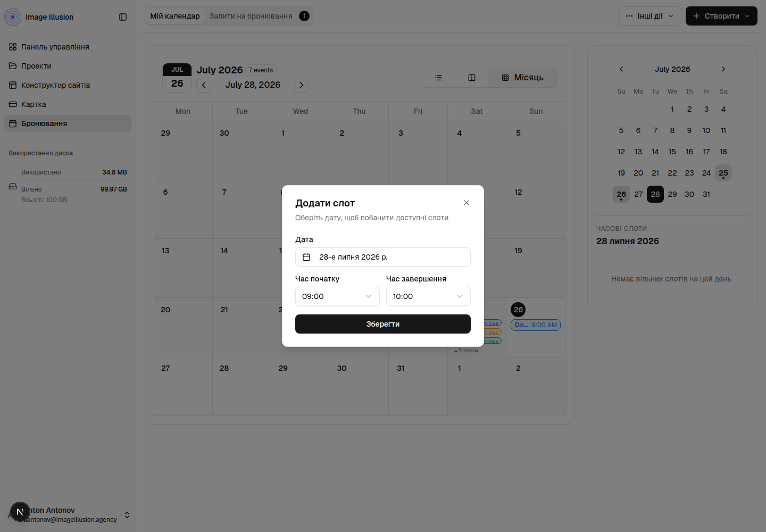
Task: Open the 9:00 AM event on Sunday 26
Action: [536, 325]
